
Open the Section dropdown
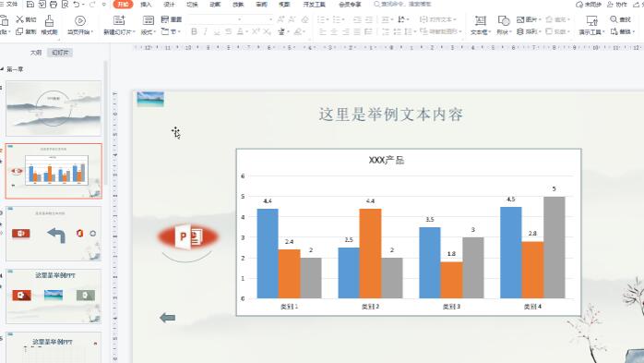coord(171,31)
